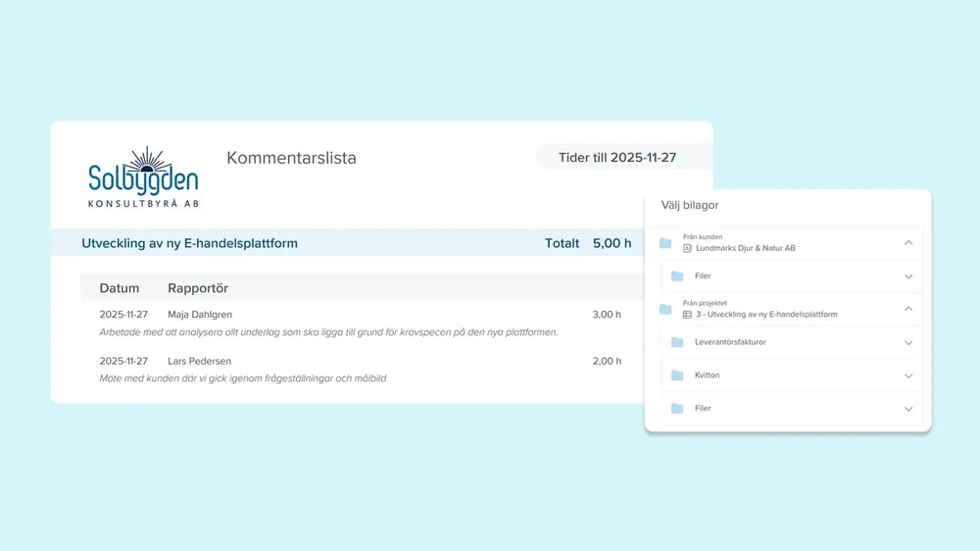
Task: Click the Datum column header
Action: [x=120, y=288]
